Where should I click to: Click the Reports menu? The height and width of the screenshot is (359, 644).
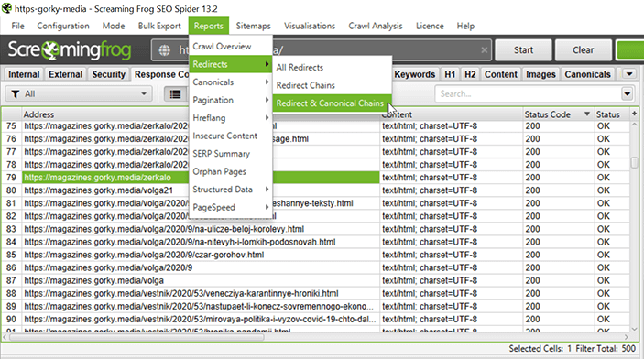pyautogui.click(x=209, y=26)
